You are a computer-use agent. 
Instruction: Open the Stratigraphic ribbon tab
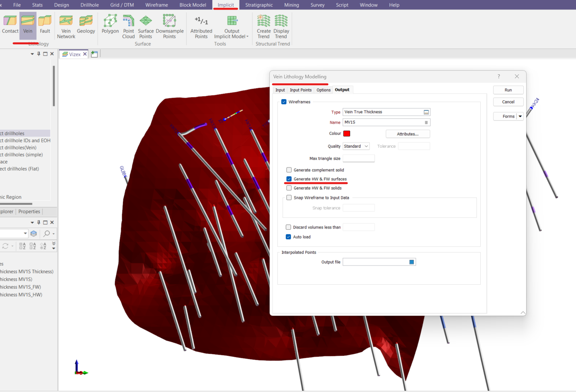click(x=259, y=5)
